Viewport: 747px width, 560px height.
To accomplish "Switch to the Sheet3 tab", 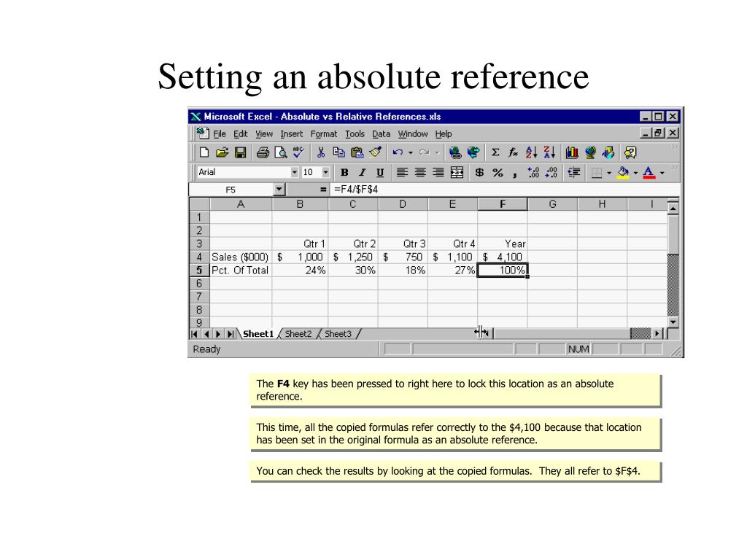I will point(338,334).
